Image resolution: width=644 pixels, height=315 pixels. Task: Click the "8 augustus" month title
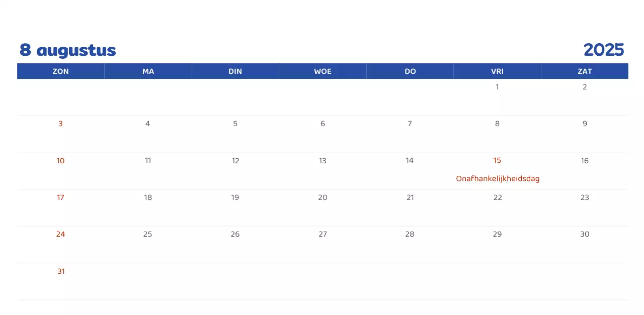click(68, 50)
